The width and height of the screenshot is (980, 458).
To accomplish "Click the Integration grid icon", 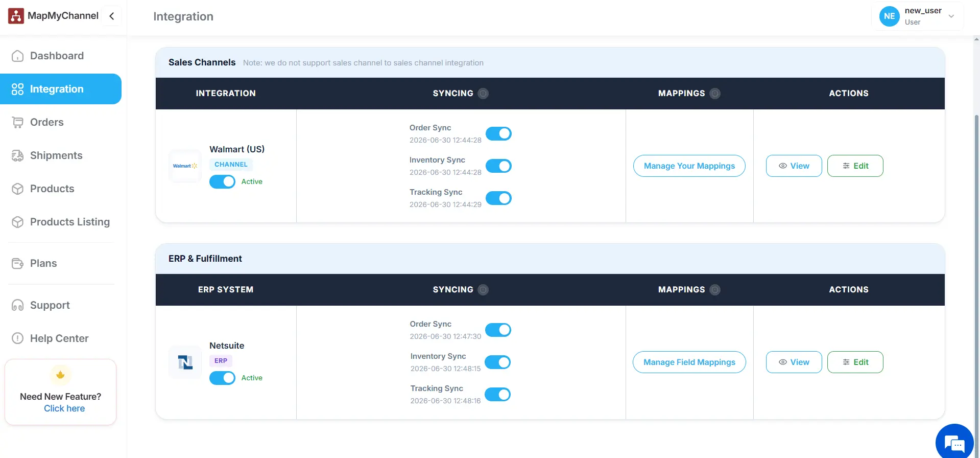I will (x=17, y=89).
